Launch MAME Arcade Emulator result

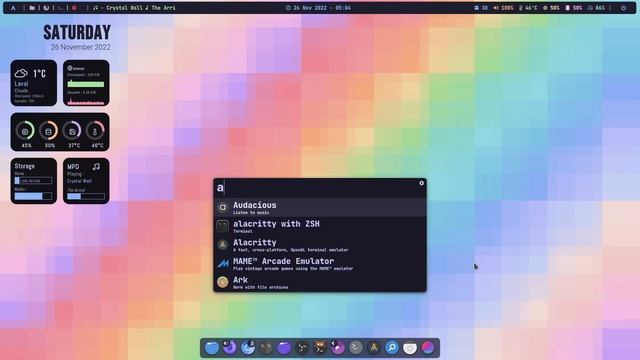pos(320,264)
